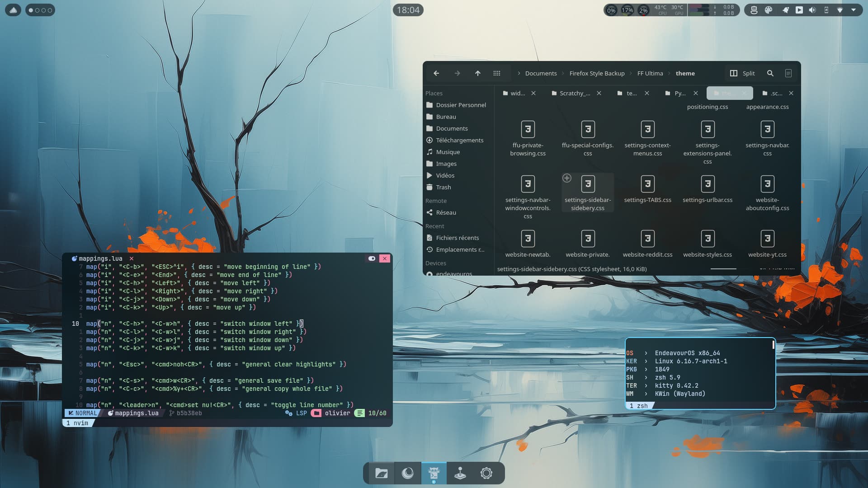
Task: Toggle selection plus on settings-sidebar-sidebery.css
Action: (567, 178)
